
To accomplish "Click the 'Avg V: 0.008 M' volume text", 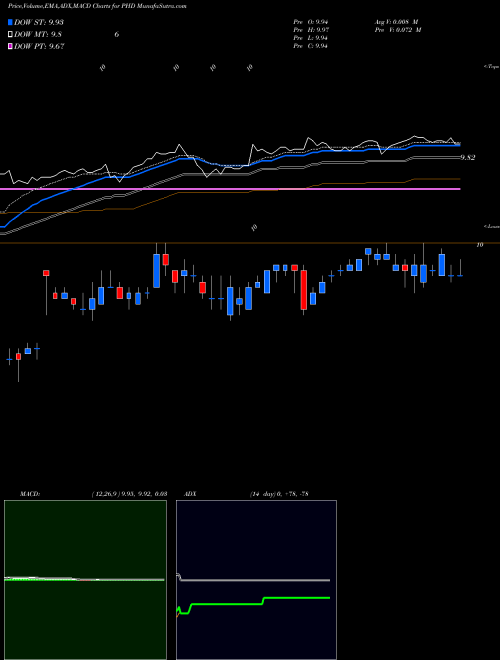I will [x=398, y=21].
